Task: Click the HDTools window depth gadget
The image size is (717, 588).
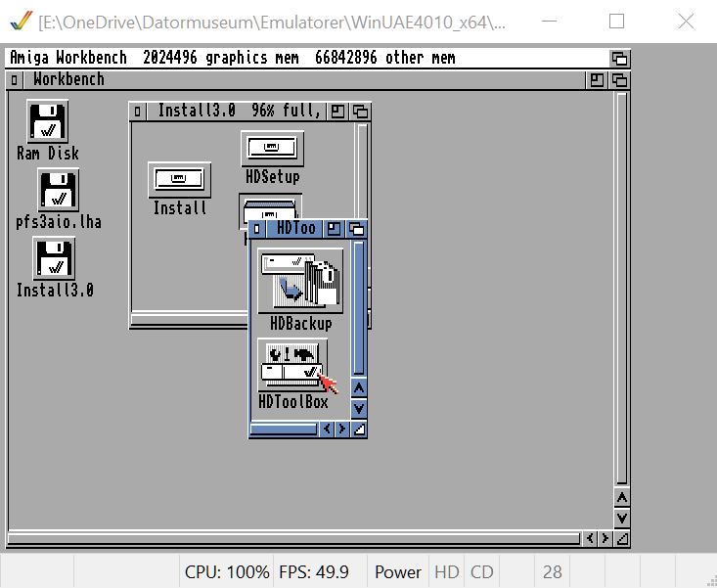Action: [357, 229]
